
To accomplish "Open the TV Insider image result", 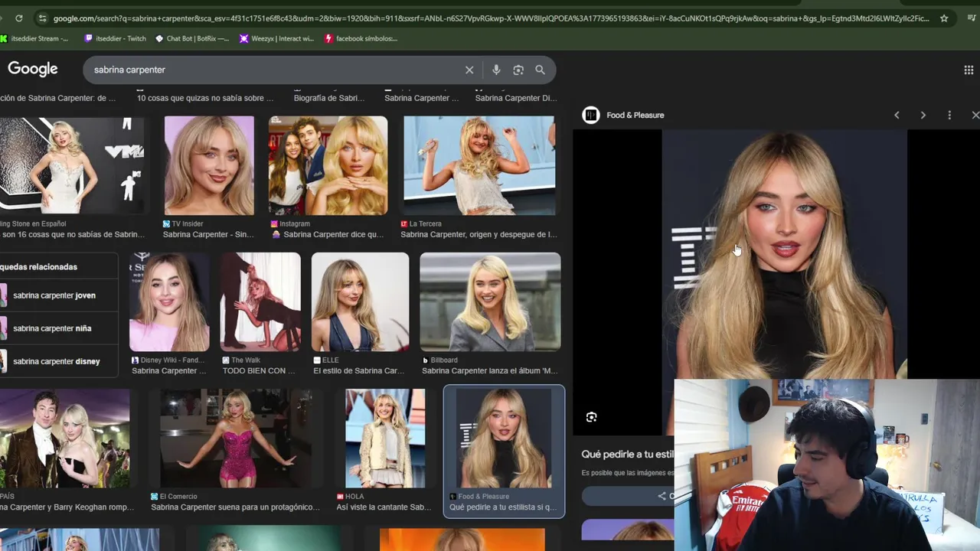I will coord(209,165).
